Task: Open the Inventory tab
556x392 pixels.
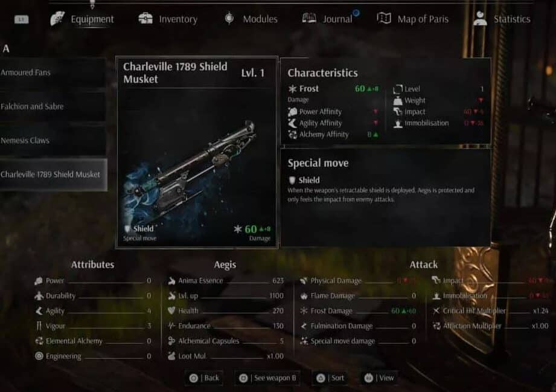Action: 168,19
